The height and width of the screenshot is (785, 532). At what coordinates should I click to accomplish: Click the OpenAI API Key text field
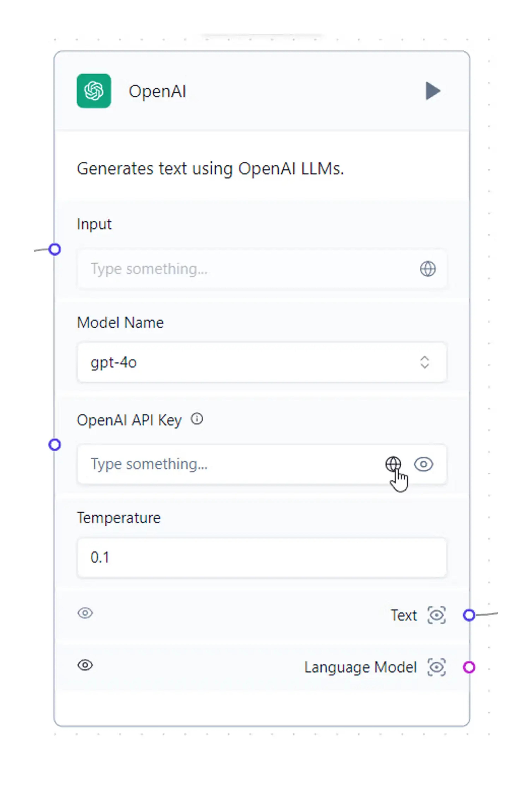coord(230,464)
